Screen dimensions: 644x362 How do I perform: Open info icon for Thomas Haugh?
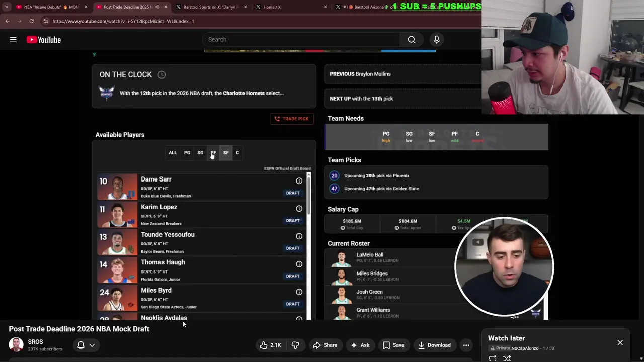pyautogui.click(x=299, y=264)
